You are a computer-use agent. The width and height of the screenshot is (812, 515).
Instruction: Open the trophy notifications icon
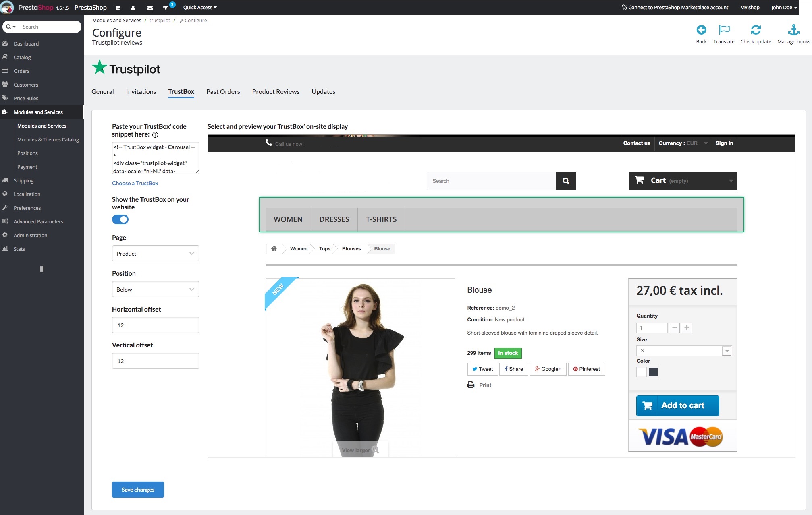[166, 8]
